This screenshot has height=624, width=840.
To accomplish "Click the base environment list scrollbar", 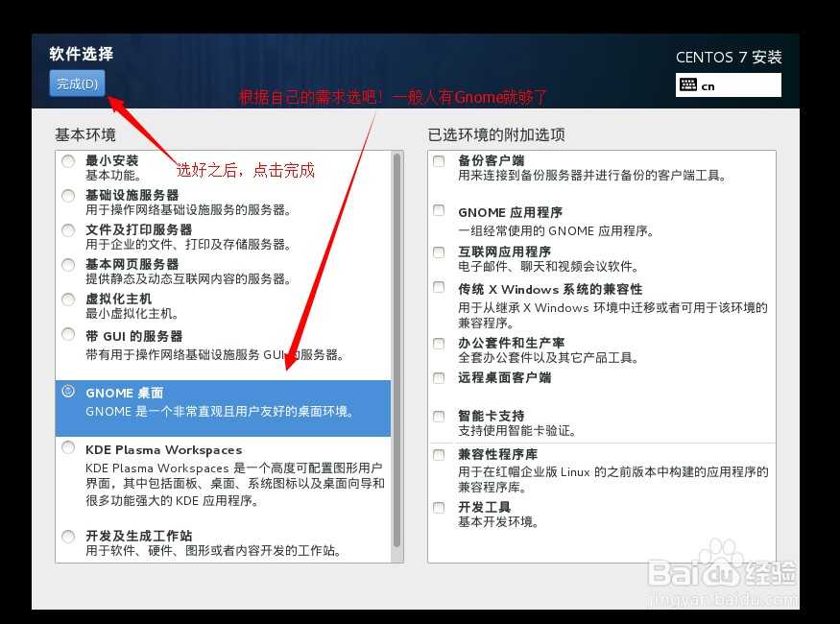I will (397, 350).
